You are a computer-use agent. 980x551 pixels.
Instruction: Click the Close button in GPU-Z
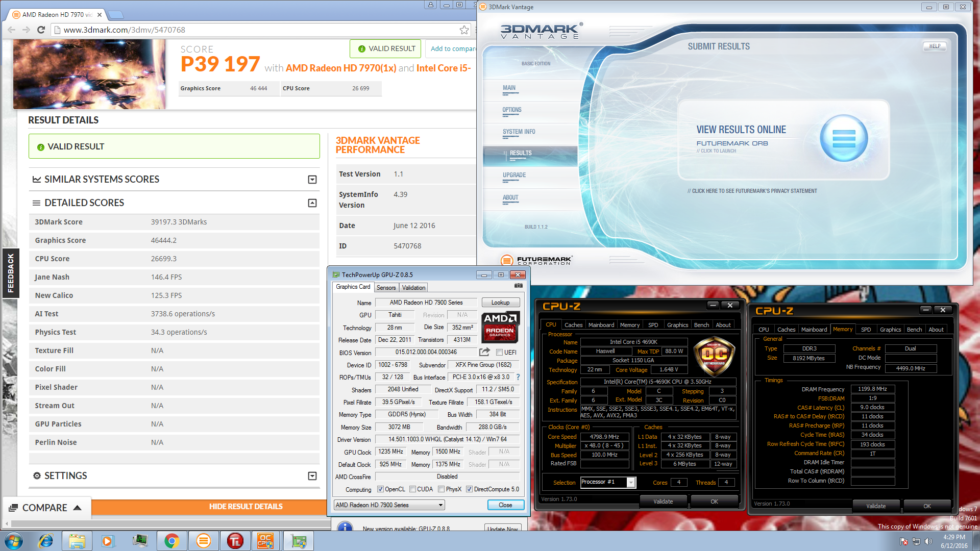(505, 505)
